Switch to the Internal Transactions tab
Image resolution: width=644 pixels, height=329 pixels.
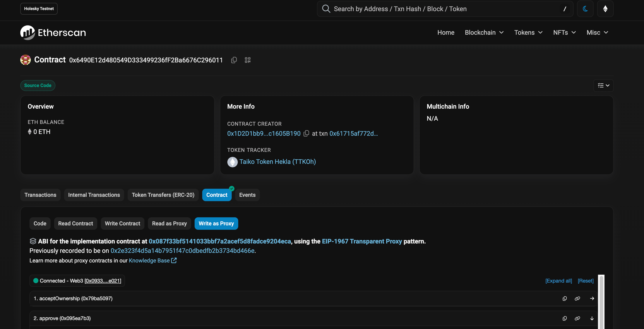click(x=94, y=195)
